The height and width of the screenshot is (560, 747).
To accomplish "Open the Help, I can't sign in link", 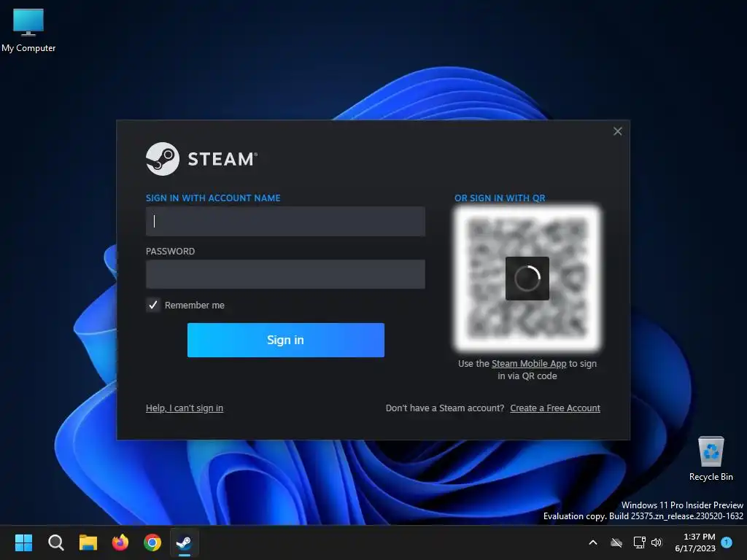I will [x=185, y=408].
